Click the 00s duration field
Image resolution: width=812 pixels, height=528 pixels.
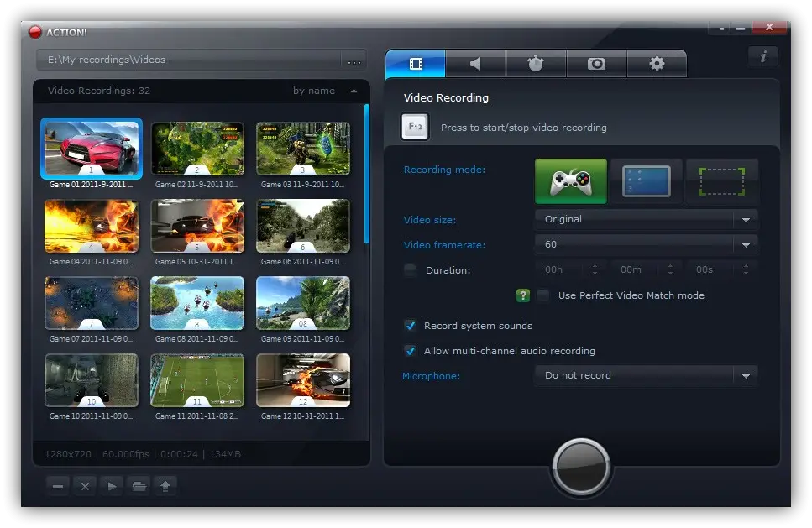[x=710, y=269]
